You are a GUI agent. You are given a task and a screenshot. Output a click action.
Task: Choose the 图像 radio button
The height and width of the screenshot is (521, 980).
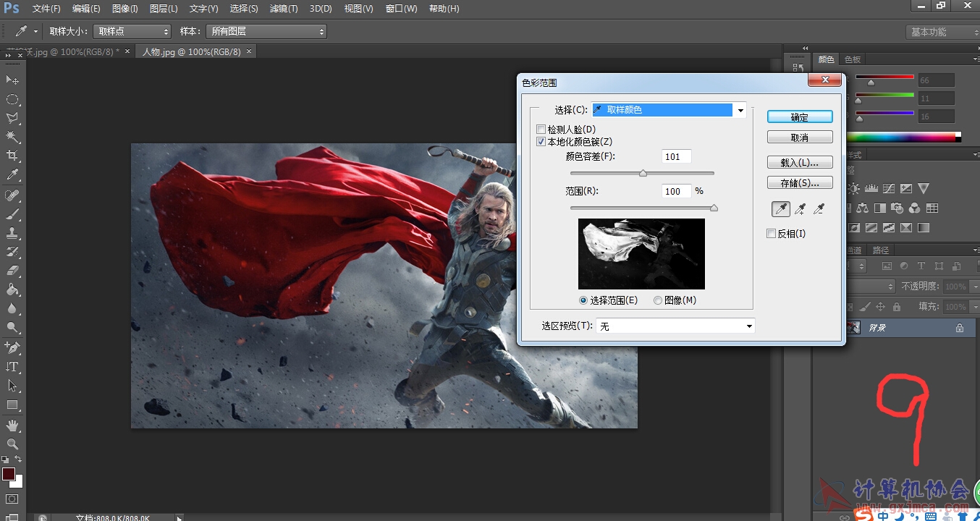658,300
